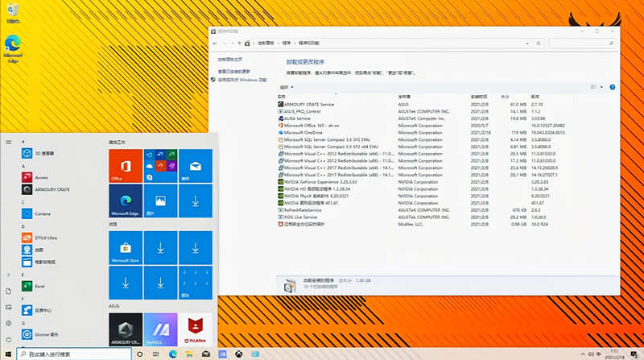644x360 pixels.
Task: Click the Start menu hamburger expand icon
Action: click(x=9, y=143)
